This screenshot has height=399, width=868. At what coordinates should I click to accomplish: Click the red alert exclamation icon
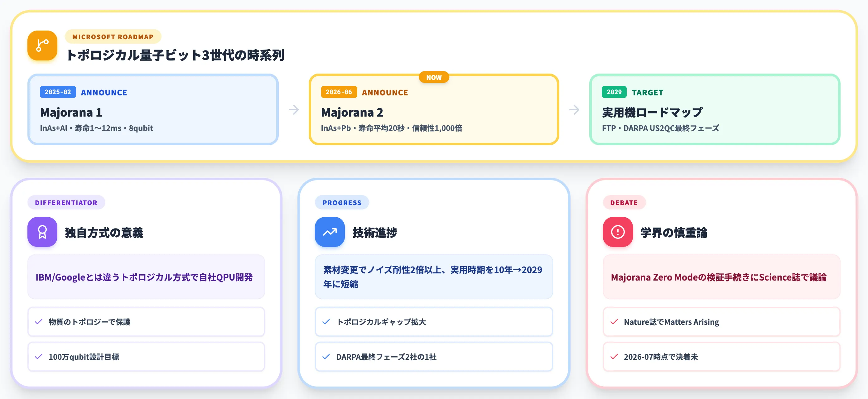click(x=618, y=232)
